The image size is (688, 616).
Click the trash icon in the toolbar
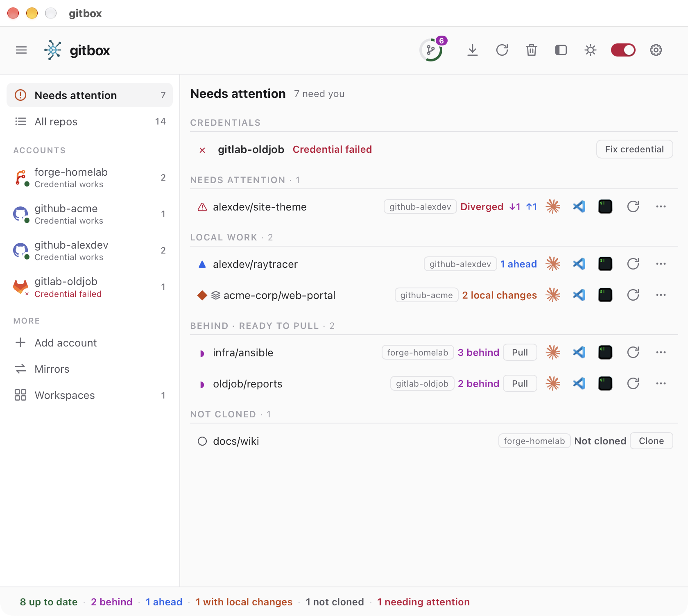(x=532, y=50)
